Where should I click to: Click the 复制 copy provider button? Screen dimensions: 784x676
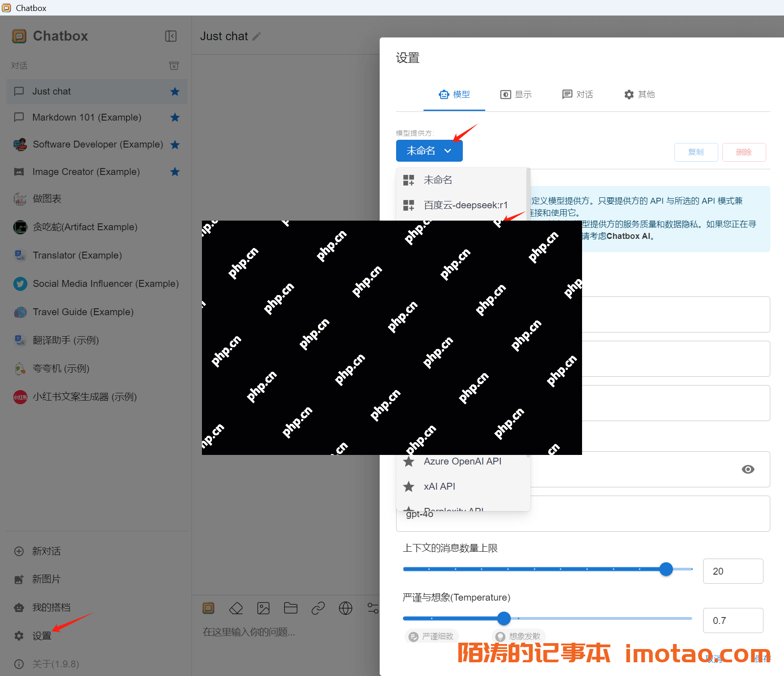pyautogui.click(x=696, y=152)
